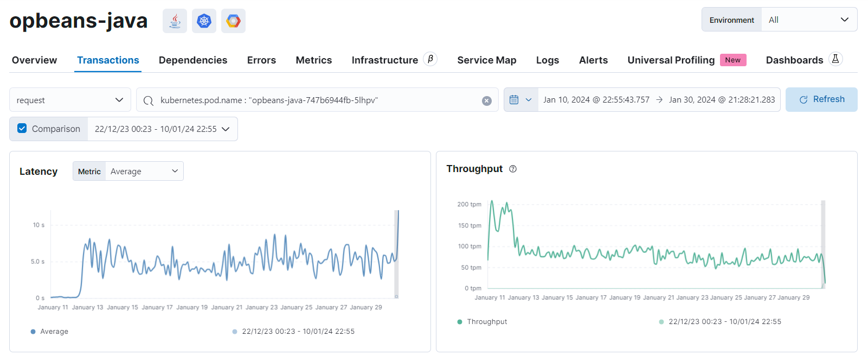
Task: Toggle Throughput series in chart legend
Action: click(x=486, y=322)
